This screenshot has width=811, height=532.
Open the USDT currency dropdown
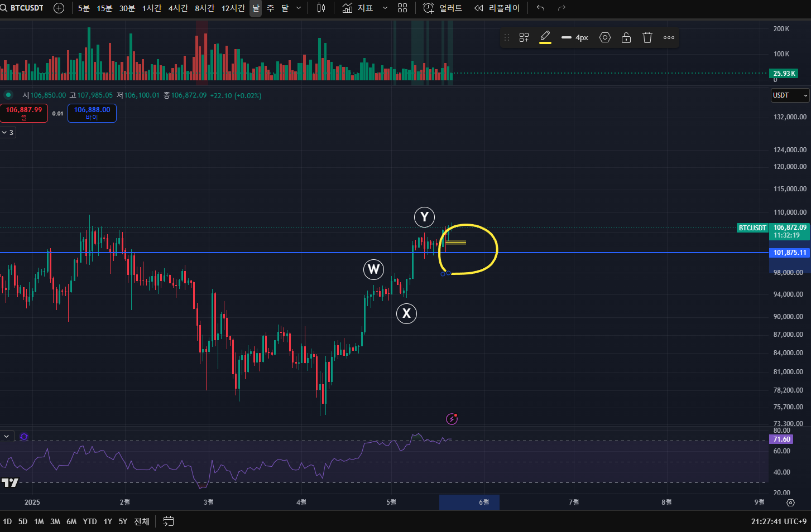[x=790, y=95]
